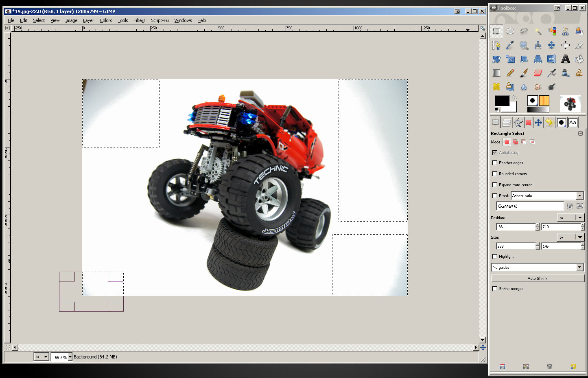Screen dimensions: 588x378
Task: Tick the Fixed checkbox
Action: click(495, 196)
